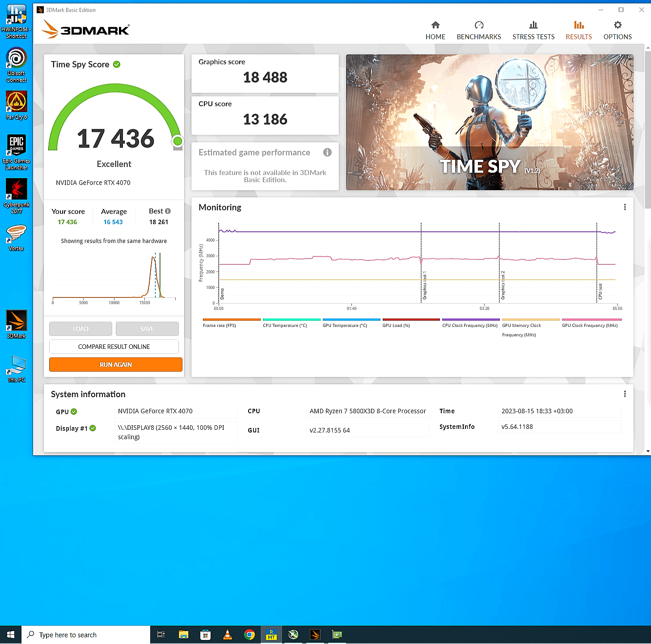Click the green check beside Display #1
This screenshot has height=644, width=651.
93,428
